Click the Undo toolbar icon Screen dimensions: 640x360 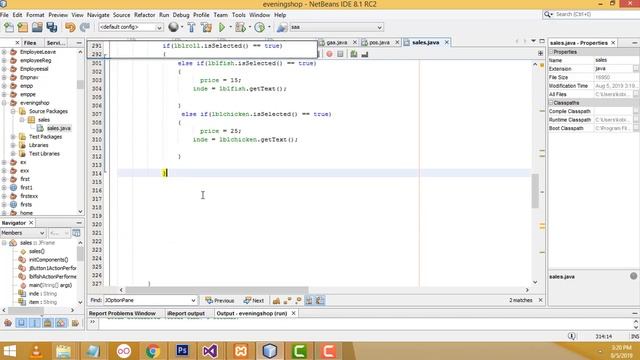[x=70, y=27]
